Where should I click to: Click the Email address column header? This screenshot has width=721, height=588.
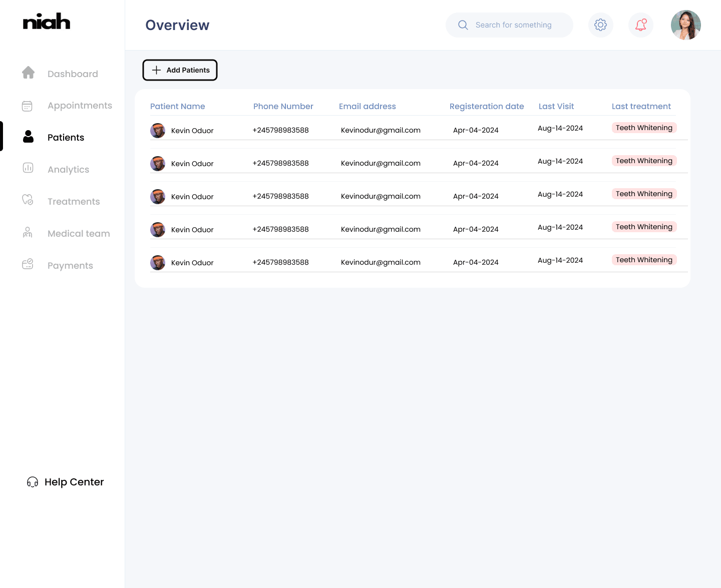pos(368,106)
